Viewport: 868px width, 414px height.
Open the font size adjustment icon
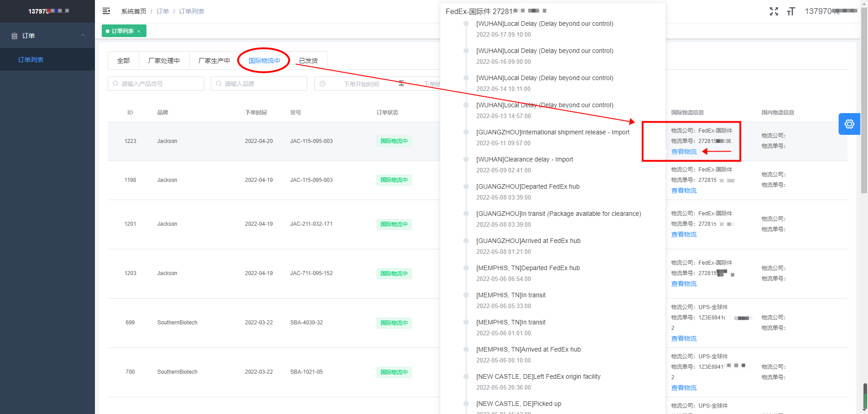791,11
